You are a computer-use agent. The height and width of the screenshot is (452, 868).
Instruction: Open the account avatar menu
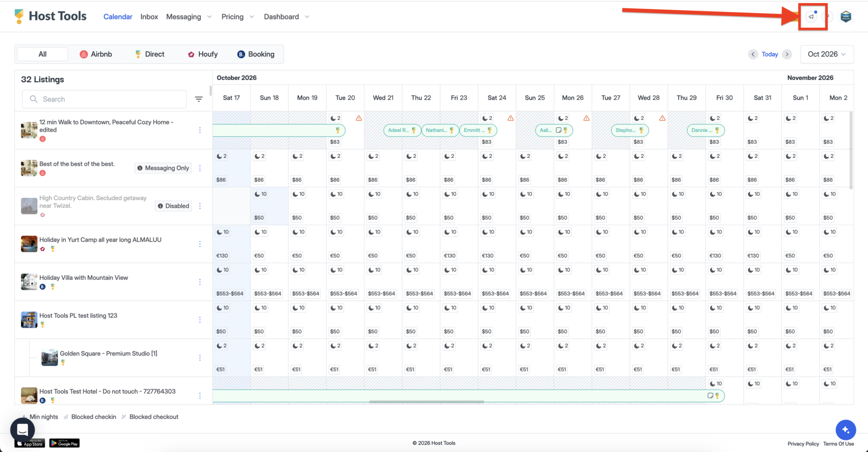(x=846, y=17)
